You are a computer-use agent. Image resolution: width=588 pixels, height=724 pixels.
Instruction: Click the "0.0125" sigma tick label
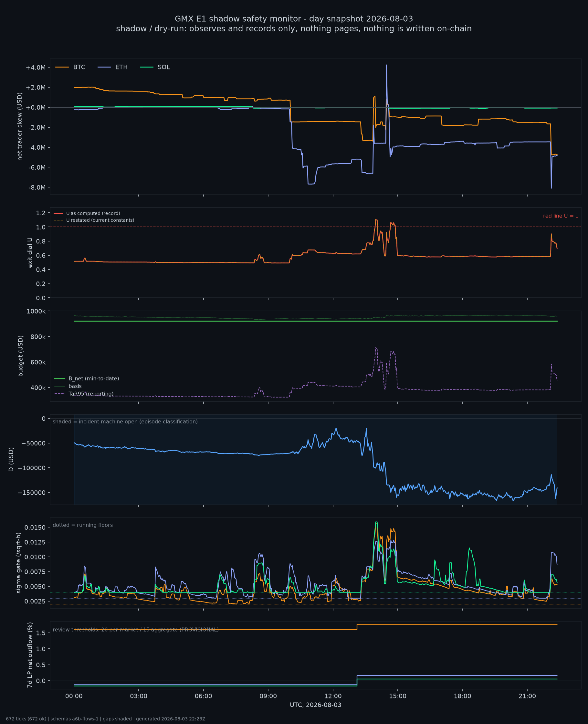click(x=35, y=542)
